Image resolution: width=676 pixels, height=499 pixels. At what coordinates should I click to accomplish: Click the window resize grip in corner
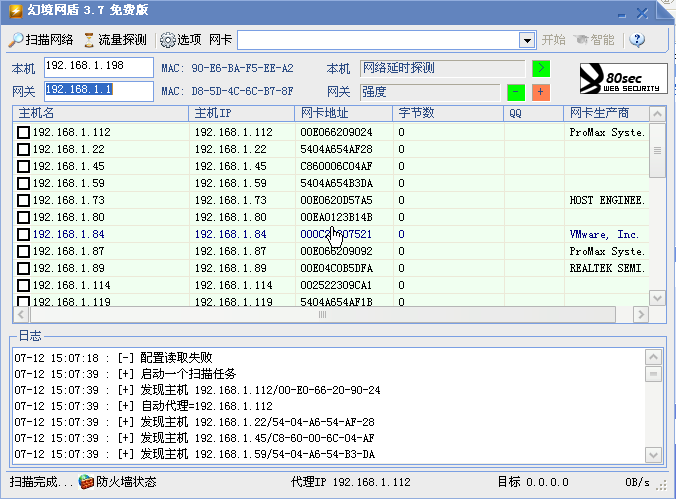(x=661, y=486)
